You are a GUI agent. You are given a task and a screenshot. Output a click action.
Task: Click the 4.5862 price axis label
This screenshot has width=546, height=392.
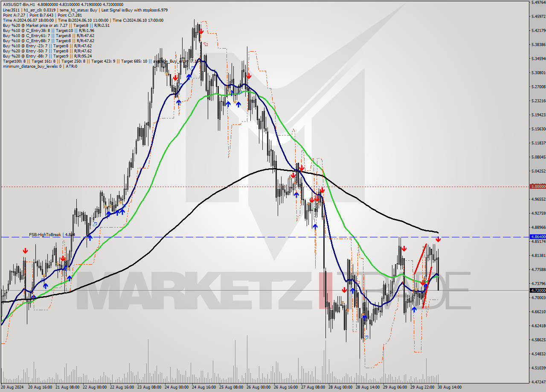tap(538, 340)
